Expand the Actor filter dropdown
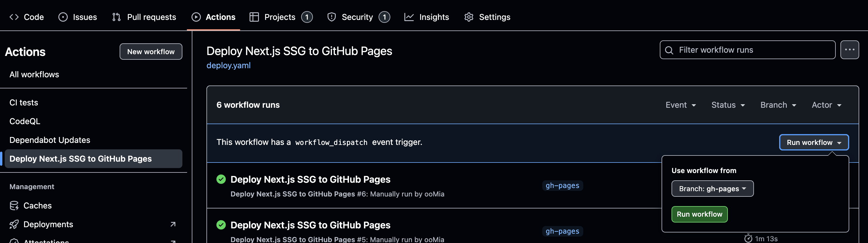The height and width of the screenshot is (243, 868). pyautogui.click(x=826, y=105)
